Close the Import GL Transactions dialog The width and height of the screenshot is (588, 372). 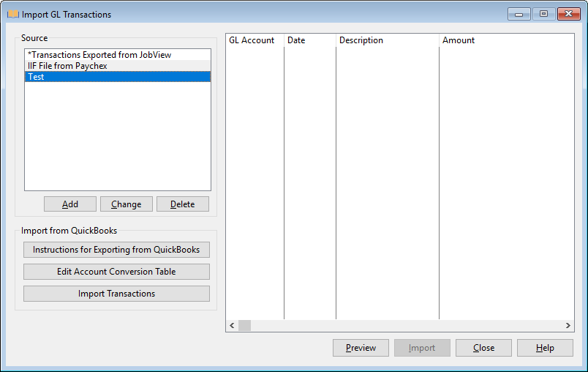[483, 348]
